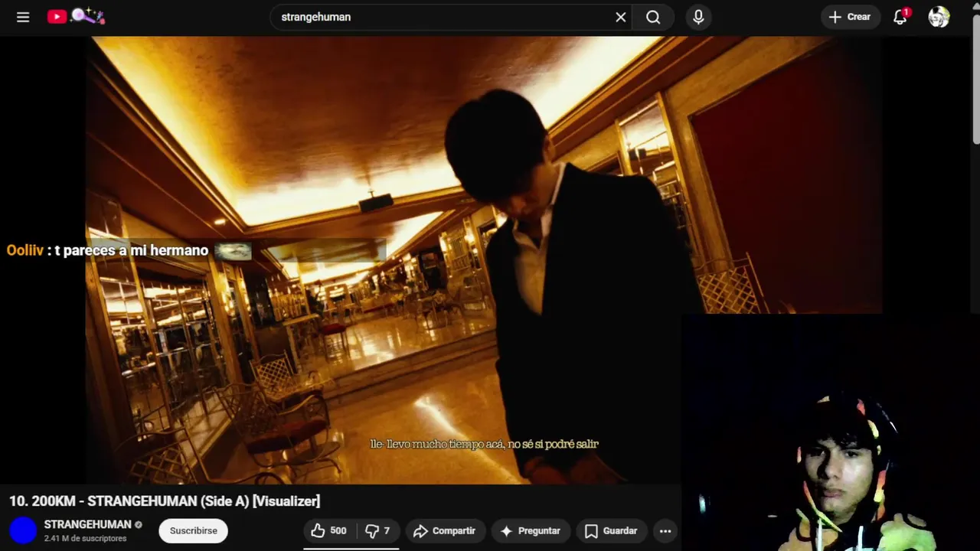Dislike the video with thumbs down
This screenshot has height=551, width=980.
[x=378, y=530]
